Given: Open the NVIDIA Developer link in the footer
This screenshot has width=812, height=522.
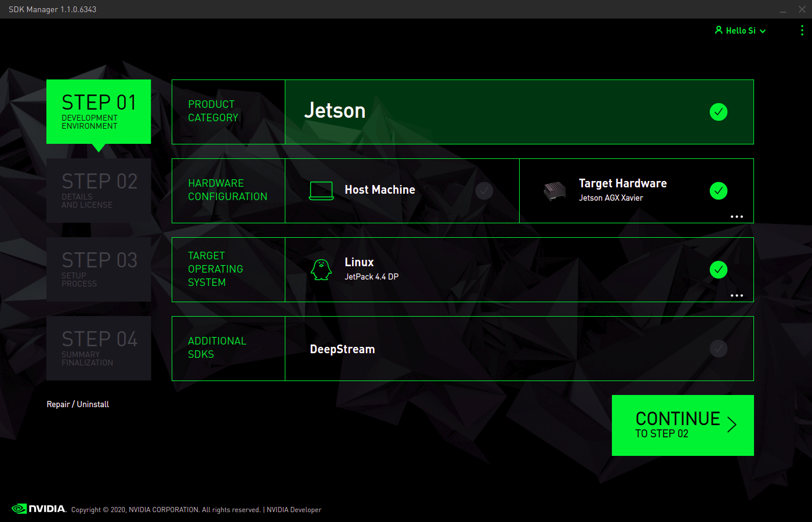Looking at the screenshot, I should (x=294, y=510).
